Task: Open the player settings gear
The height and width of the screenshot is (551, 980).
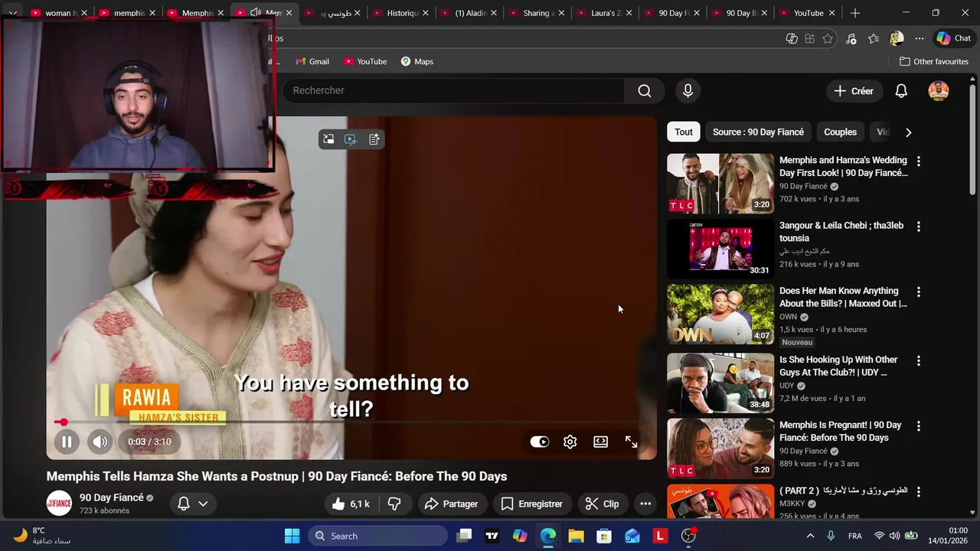Action: [x=570, y=442]
